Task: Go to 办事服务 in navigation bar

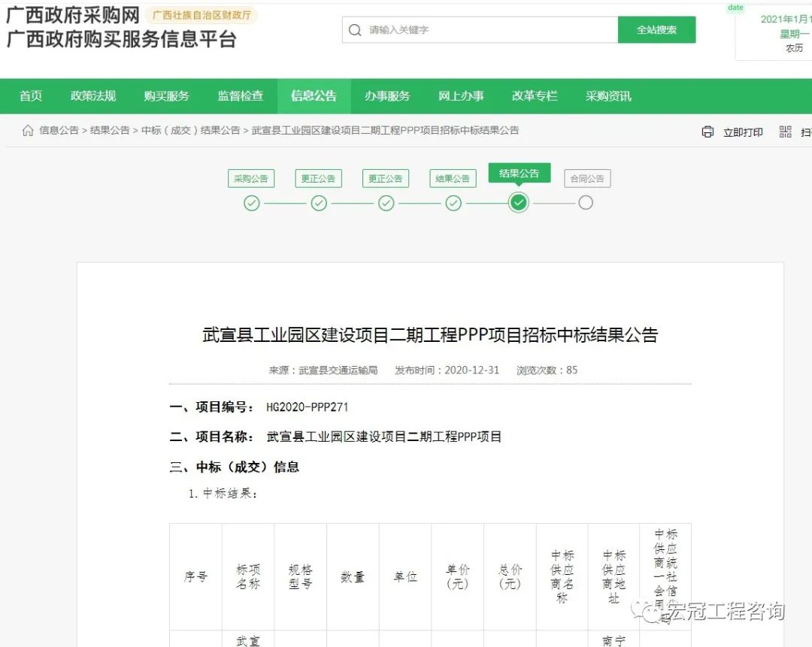Action: 387,96
